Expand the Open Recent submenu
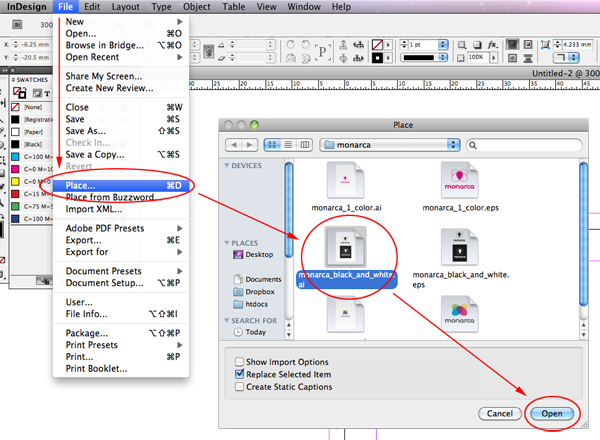 tap(122, 57)
